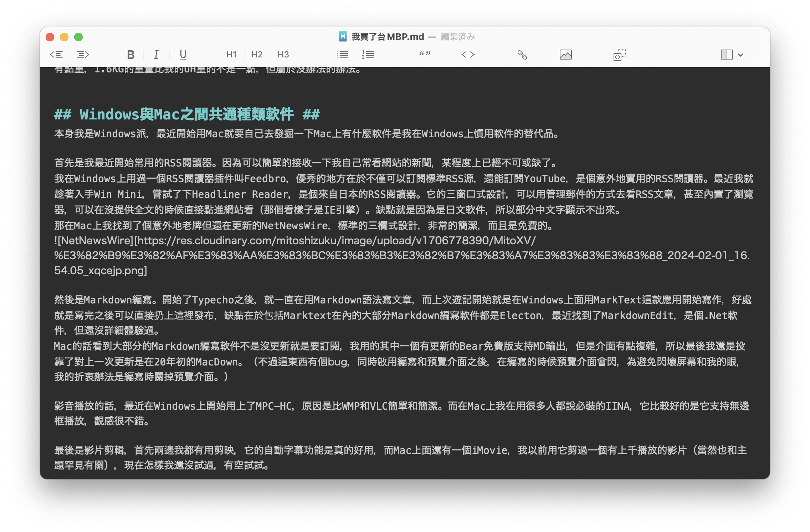Set Heading 2 with the H2 button
Viewport: 810px width, 532px height.
257,55
